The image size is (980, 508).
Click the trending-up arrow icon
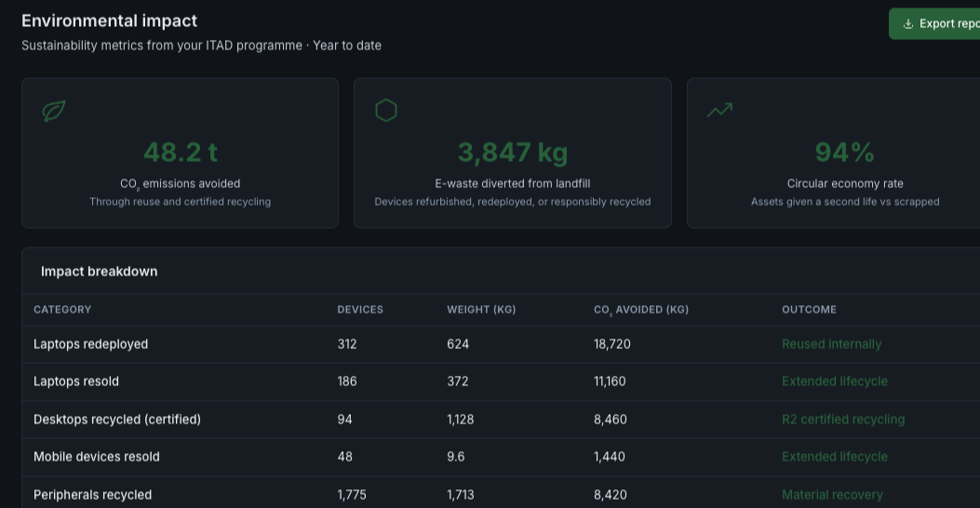pyautogui.click(x=719, y=111)
